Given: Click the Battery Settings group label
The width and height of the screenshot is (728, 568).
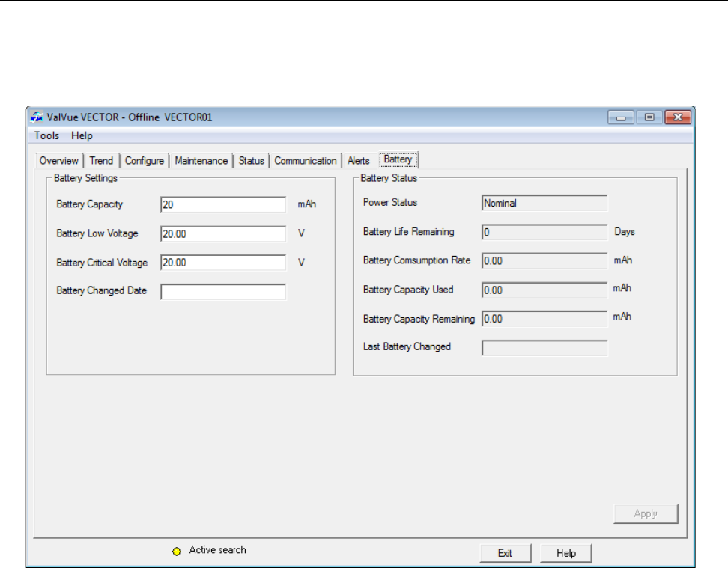Looking at the screenshot, I should click(x=85, y=178).
